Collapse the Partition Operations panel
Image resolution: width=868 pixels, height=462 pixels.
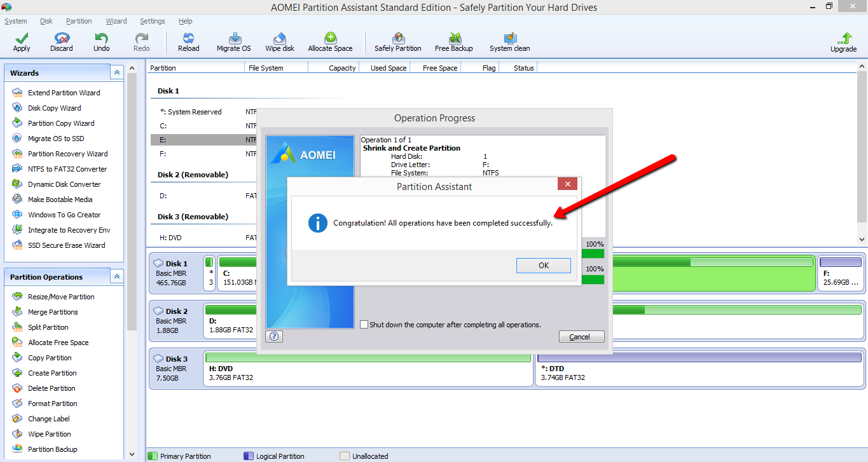click(x=116, y=276)
